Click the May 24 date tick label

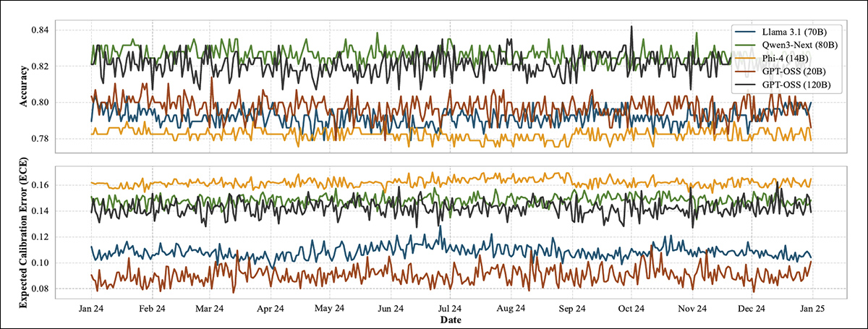click(x=330, y=307)
